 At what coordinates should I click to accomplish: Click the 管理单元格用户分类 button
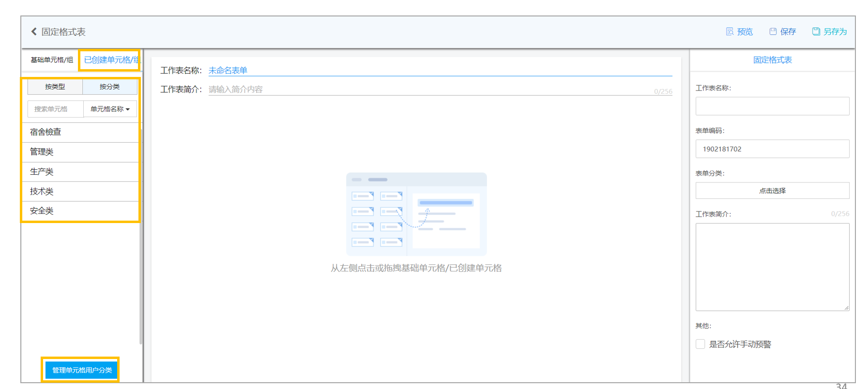click(x=81, y=370)
